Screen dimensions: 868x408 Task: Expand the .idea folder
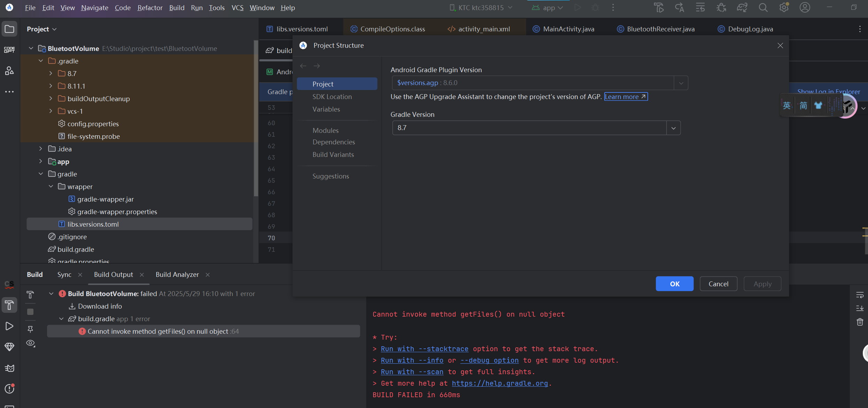coord(41,149)
